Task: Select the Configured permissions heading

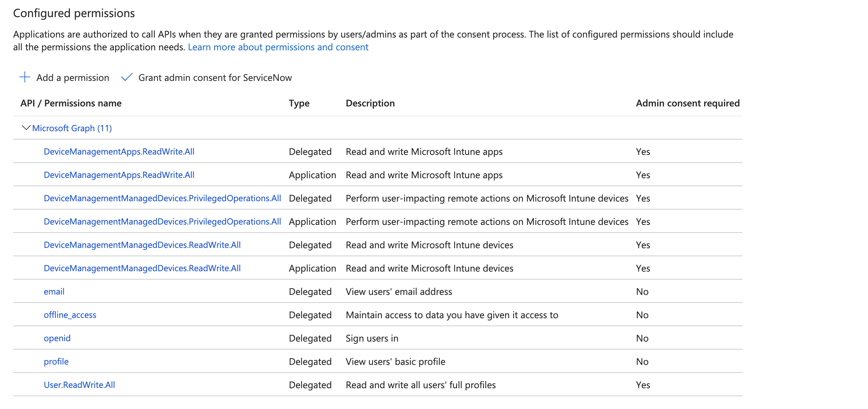Action: click(74, 13)
